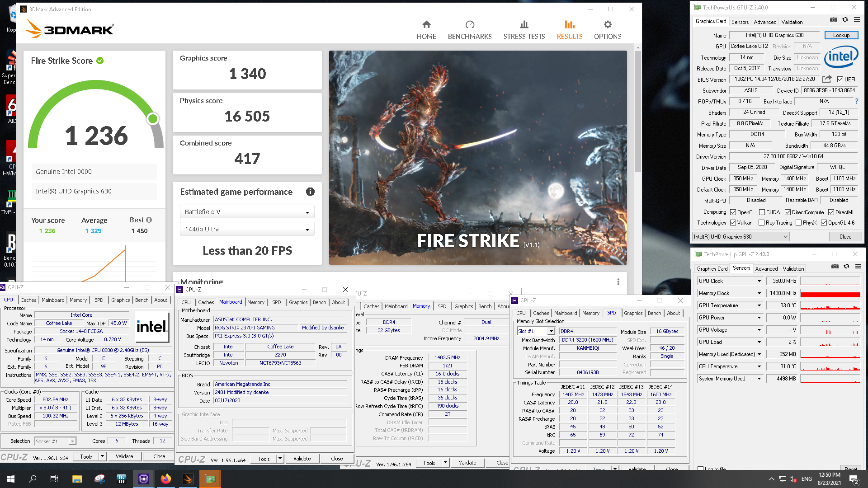Image resolution: width=868 pixels, height=488 pixels.
Task: Open Tools dropdown arrow in CPU-Z Mainboard window
Action: pyautogui.click(x=280, y=459)
